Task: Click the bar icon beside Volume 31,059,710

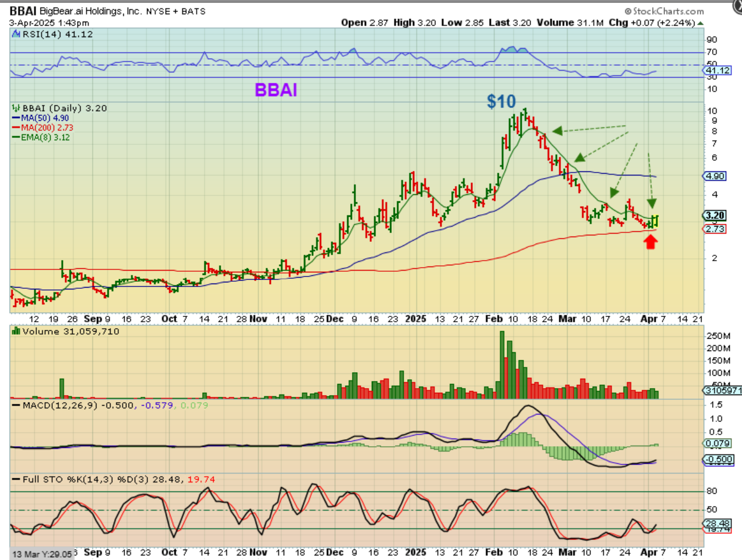Action: tap(16, 331)
